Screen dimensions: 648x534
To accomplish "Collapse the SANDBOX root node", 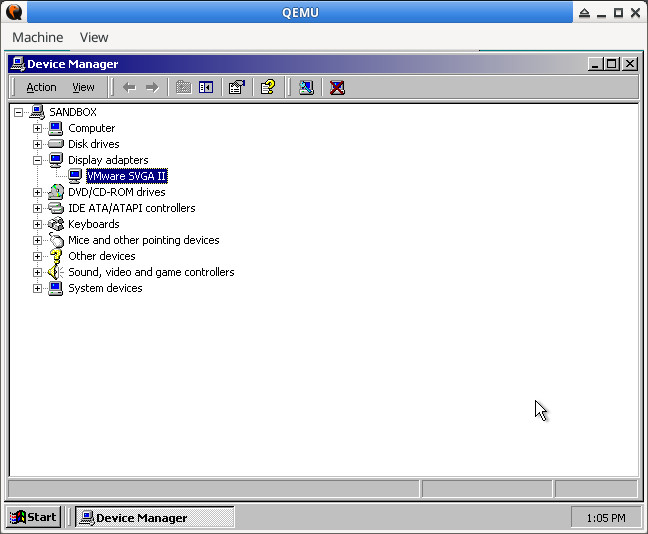I will click(19, 112).
